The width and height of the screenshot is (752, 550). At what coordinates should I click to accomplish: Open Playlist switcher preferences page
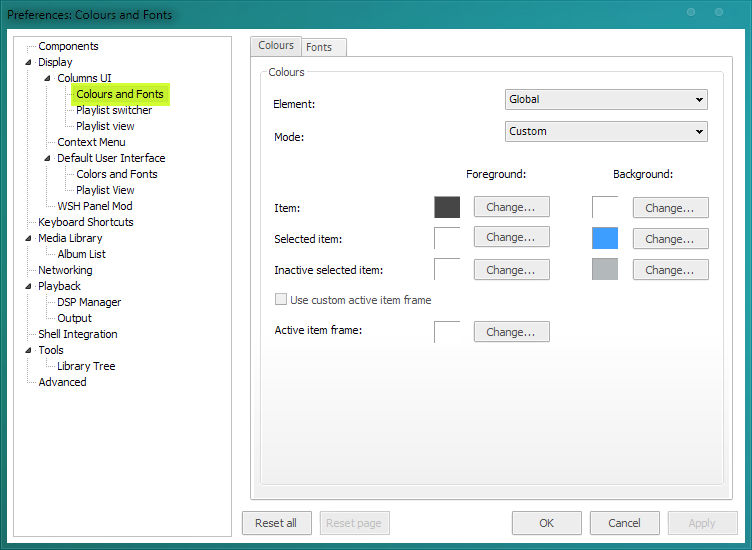coord(114,110)
